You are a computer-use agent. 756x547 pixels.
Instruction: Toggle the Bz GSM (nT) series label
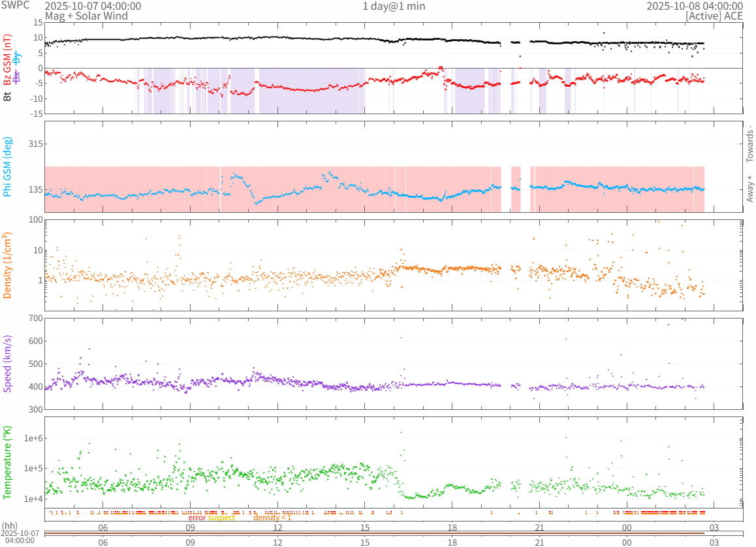[x=8, y=60]
